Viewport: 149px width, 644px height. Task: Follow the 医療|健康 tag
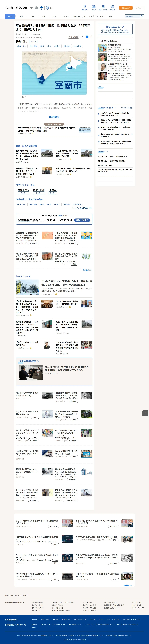coord(39,193)
